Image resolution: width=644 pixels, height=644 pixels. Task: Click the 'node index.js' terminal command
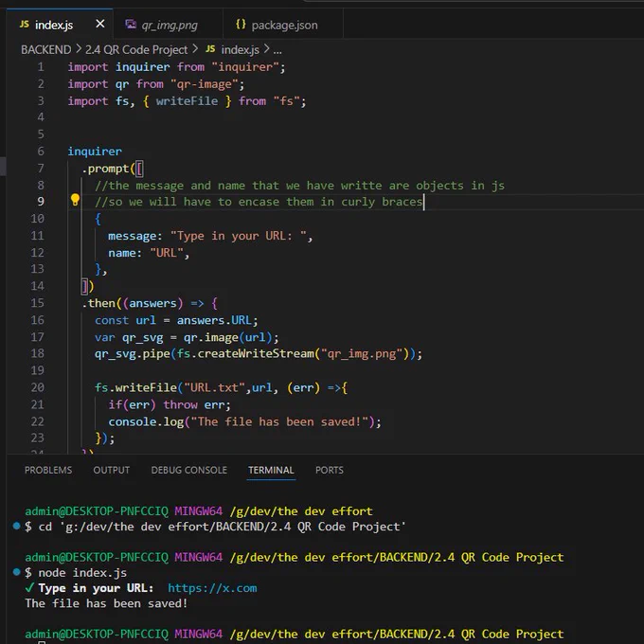[x=82, y=573]
